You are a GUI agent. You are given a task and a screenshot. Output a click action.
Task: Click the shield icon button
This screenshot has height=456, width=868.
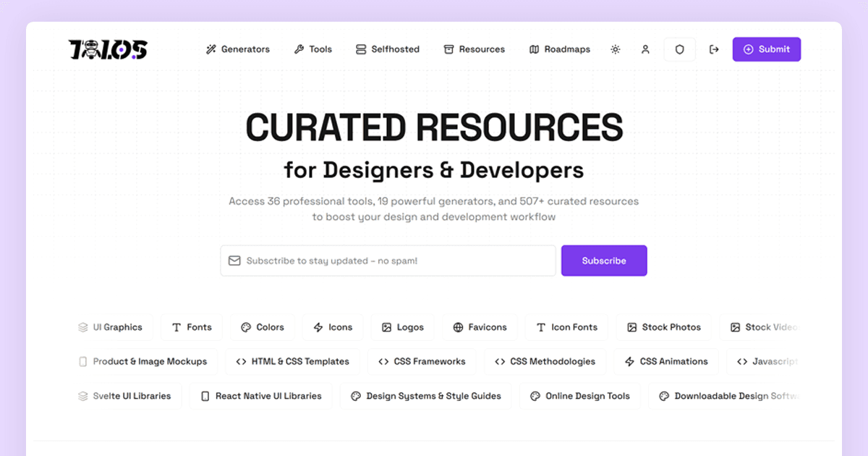click(x=679, y=49)
